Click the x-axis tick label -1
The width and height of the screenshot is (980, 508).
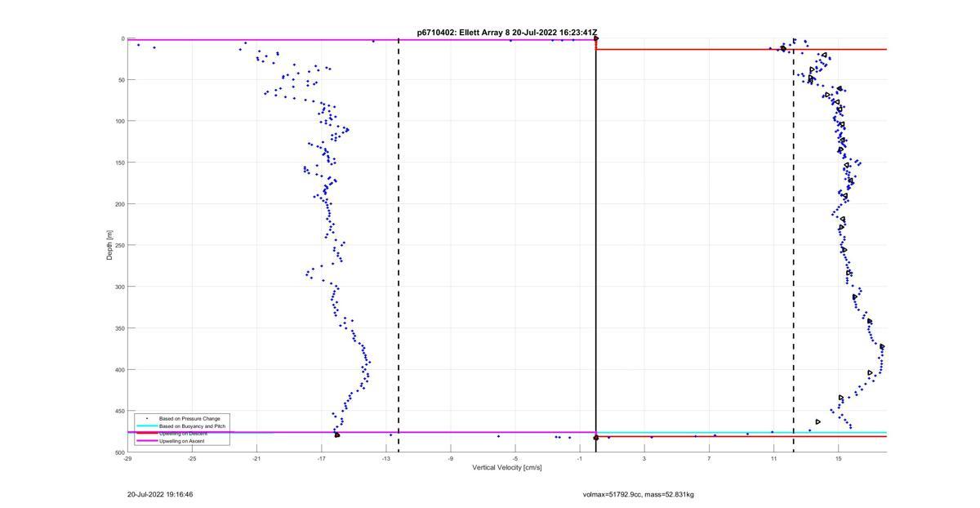pyautogui.click(x=579, y=459)
